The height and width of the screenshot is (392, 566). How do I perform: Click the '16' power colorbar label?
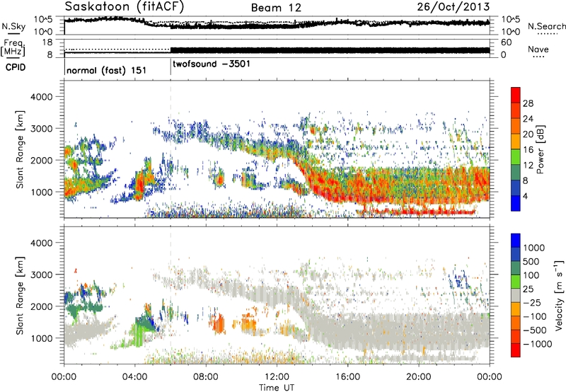pos(528,150)
